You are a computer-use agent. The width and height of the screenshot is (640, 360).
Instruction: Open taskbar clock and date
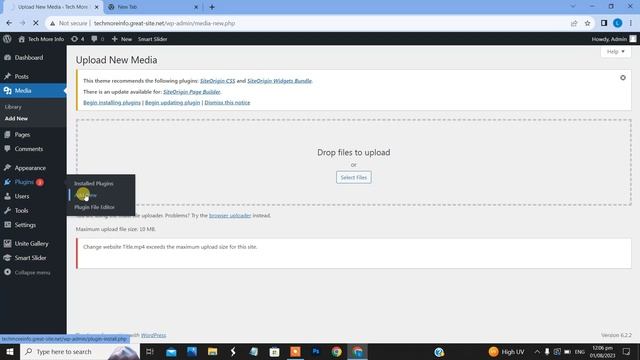coord(602,351)
